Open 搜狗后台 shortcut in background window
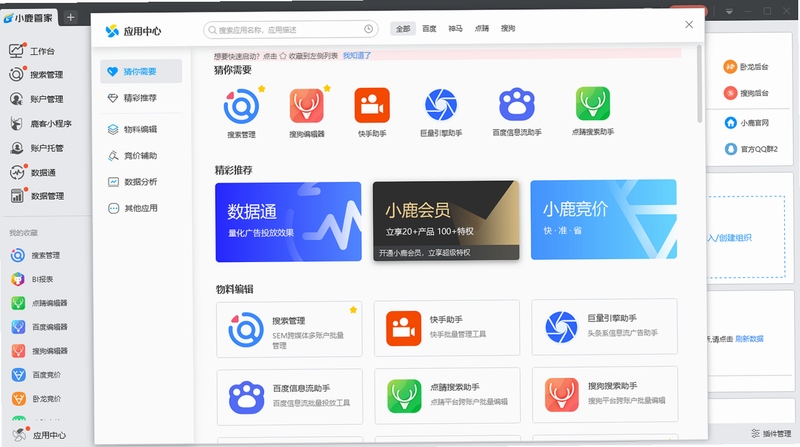The height and width of the screenshot is (447, 800). [x=746, y=93]
